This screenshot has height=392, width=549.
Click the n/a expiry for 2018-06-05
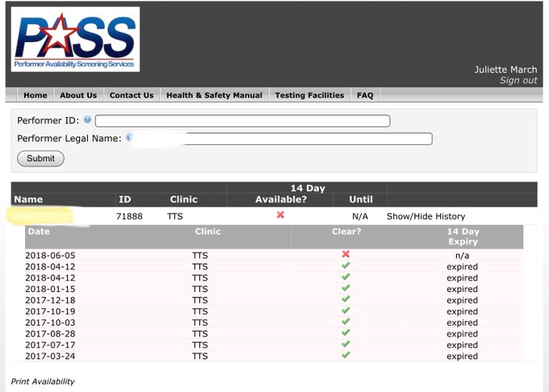pos(462,256)
